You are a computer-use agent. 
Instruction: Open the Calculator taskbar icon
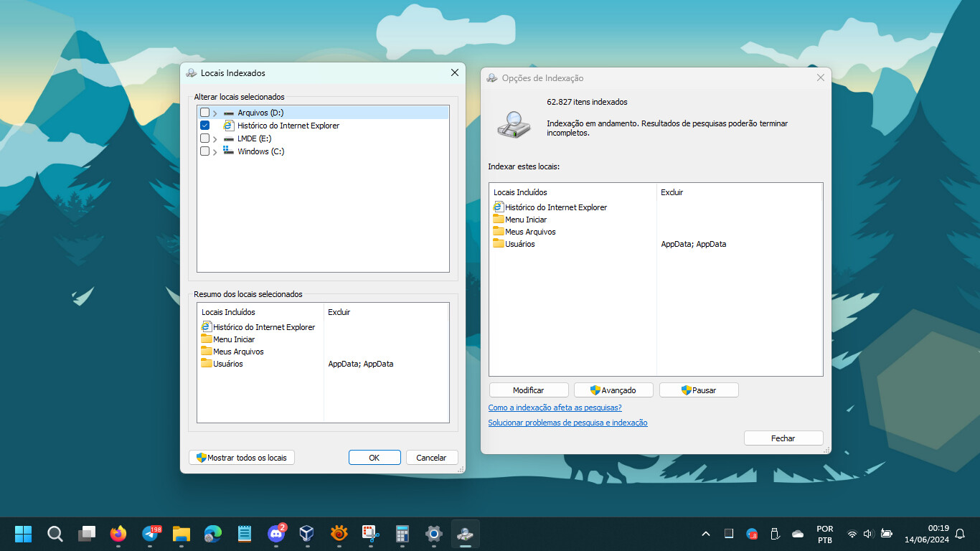(x=402, y=534)
